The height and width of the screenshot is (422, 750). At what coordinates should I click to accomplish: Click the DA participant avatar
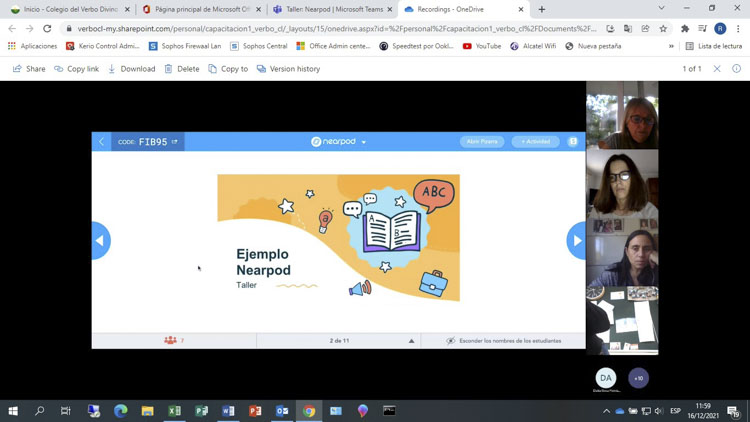[x=606, y=378]
